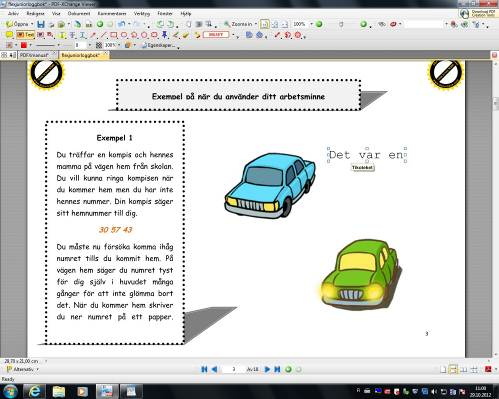Select the yellow sticky note tool
Viewport: 499px width, 399px height.
coord(9,35)
